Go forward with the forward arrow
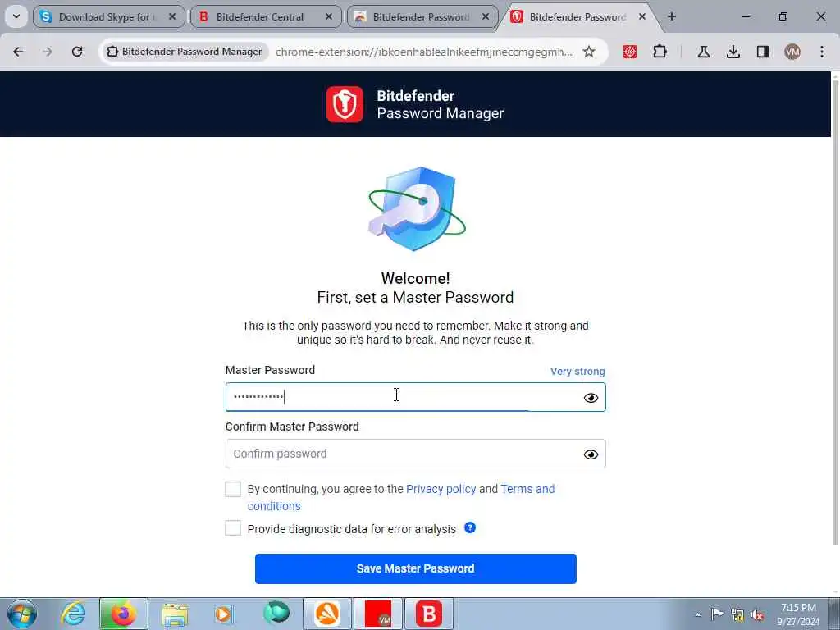Image resolution: width=840 pixels, height=630 pixels. (x=48, y=52)
